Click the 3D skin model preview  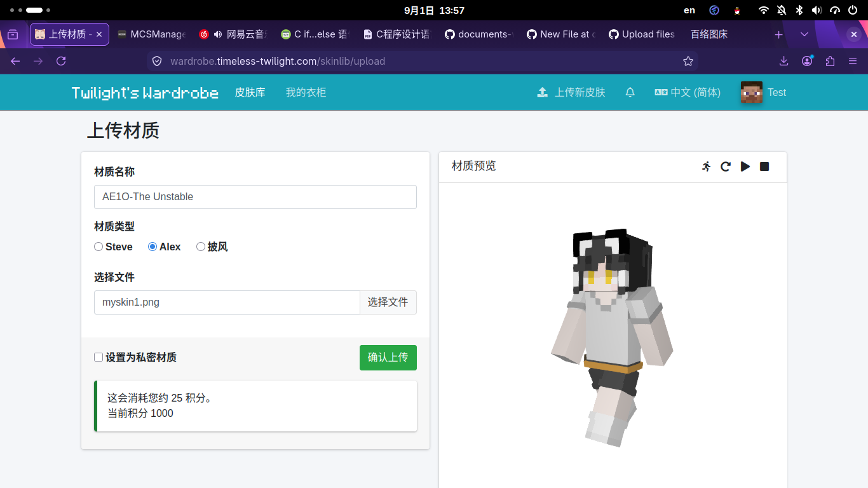click(x=612, y=337)
